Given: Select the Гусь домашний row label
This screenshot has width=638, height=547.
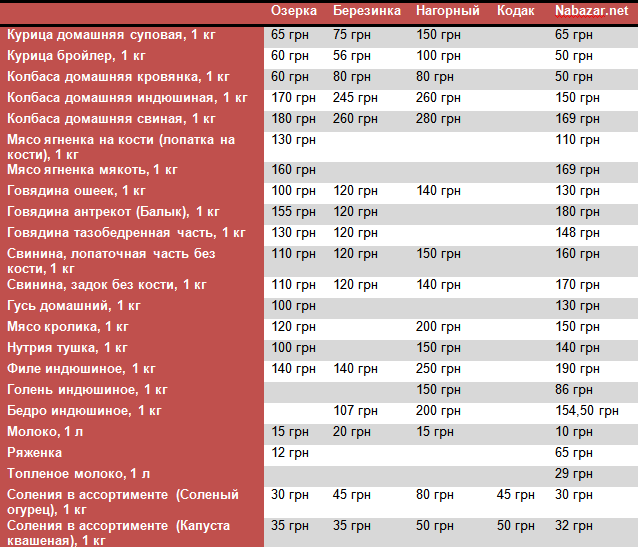Looking at the screenshot, I should click(74, 305).
